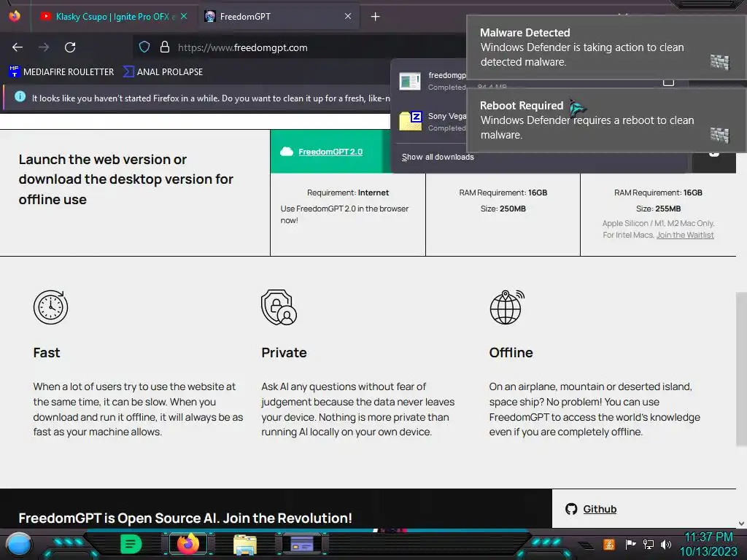Click 'Size: 250MB' text
This screenshot has width=747, height=560.
pyautogui.click(x=503, y=209)
